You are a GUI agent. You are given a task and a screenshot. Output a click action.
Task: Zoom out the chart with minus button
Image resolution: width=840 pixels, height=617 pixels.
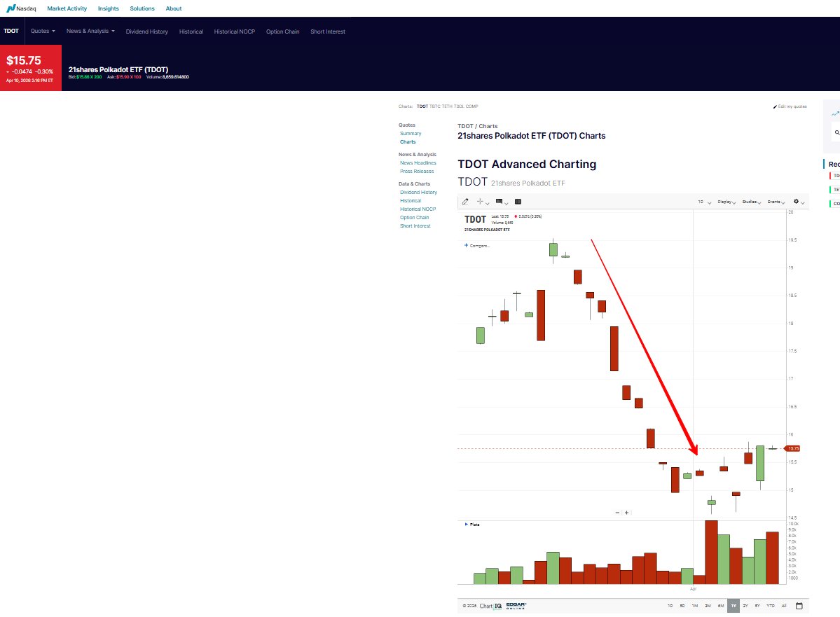617,513
